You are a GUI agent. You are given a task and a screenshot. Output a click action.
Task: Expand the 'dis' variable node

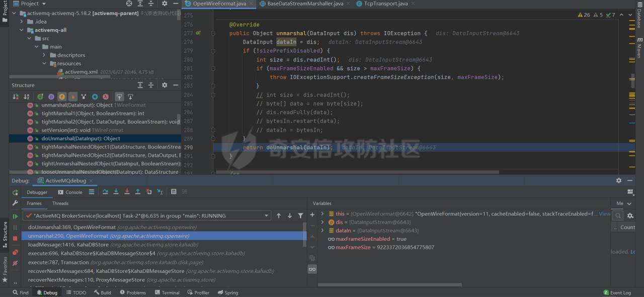323,222
